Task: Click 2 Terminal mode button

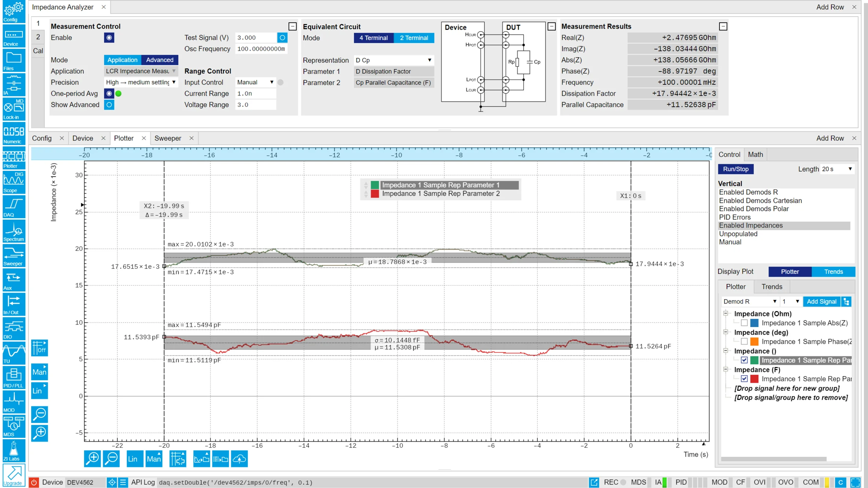Action: [414, 38]
